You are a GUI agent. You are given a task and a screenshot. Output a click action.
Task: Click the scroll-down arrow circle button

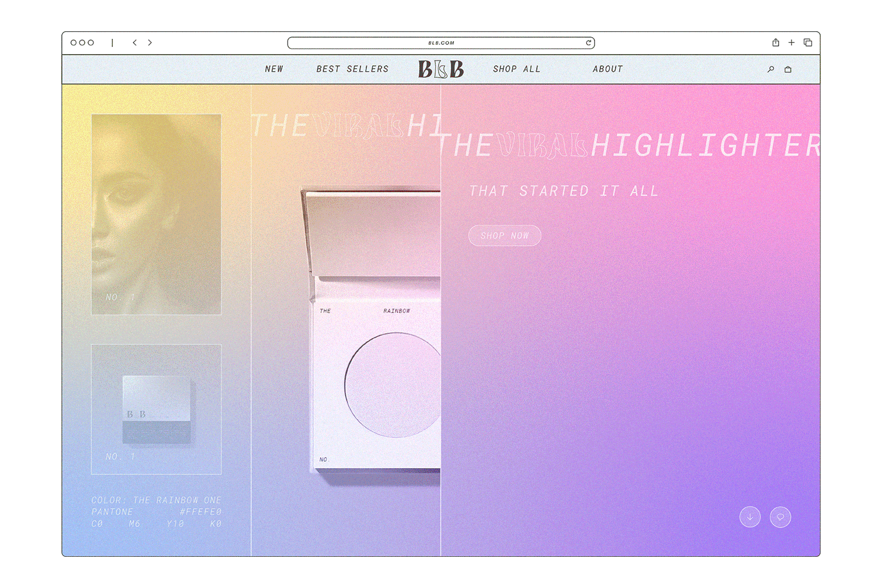pyautogui.click(x=750, y=517)
